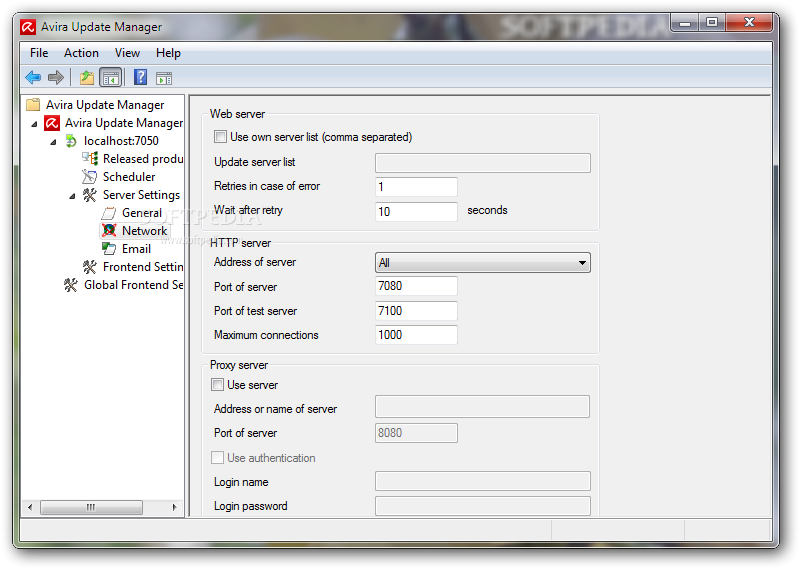Image resolution: width=800 pixels, height=569 pixels.
Task: Click the gray Forward arrow icon
Action: (56, 78)
